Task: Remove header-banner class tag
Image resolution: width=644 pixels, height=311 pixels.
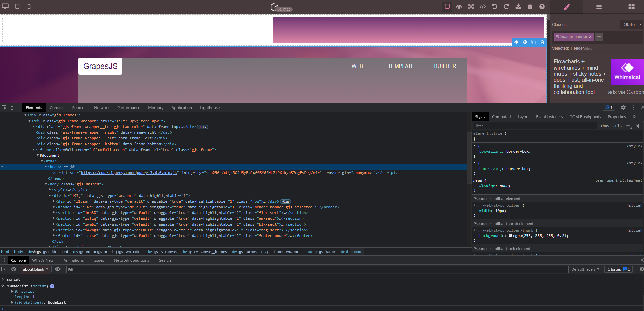Action: click(x=590, y=37)
